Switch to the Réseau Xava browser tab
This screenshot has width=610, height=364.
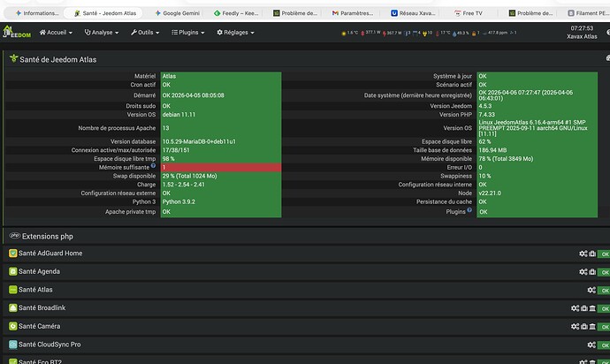pos(413,13)
